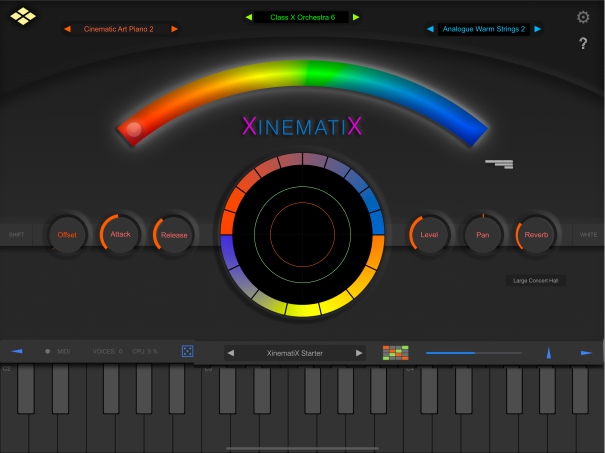Click the Level knob
605x453 pixels.
point(429,235)
